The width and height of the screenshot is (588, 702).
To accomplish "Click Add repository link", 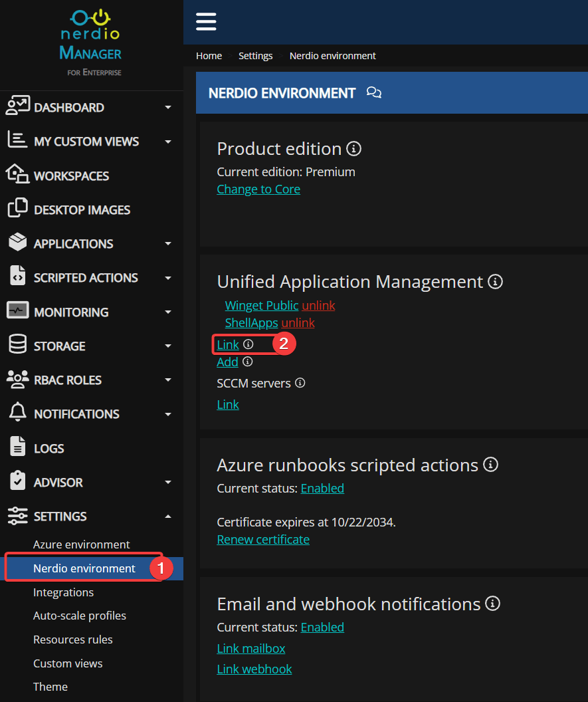I will (x=228, y=362).
